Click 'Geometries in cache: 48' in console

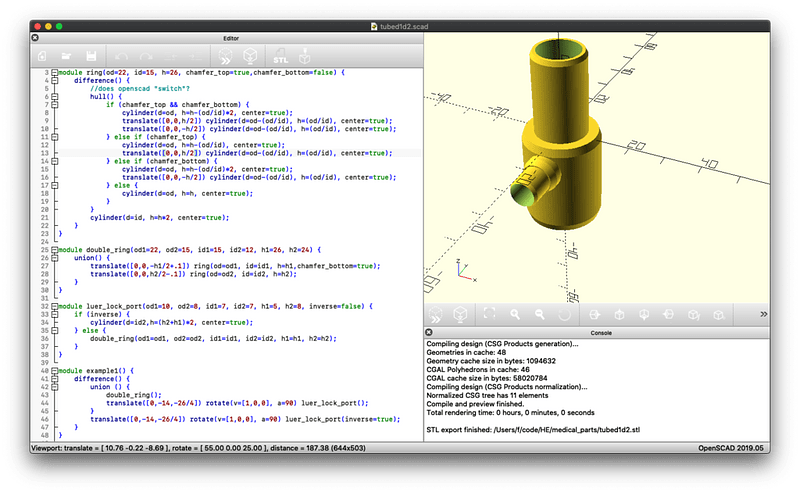pyautogui.click(x=466, y=352)
